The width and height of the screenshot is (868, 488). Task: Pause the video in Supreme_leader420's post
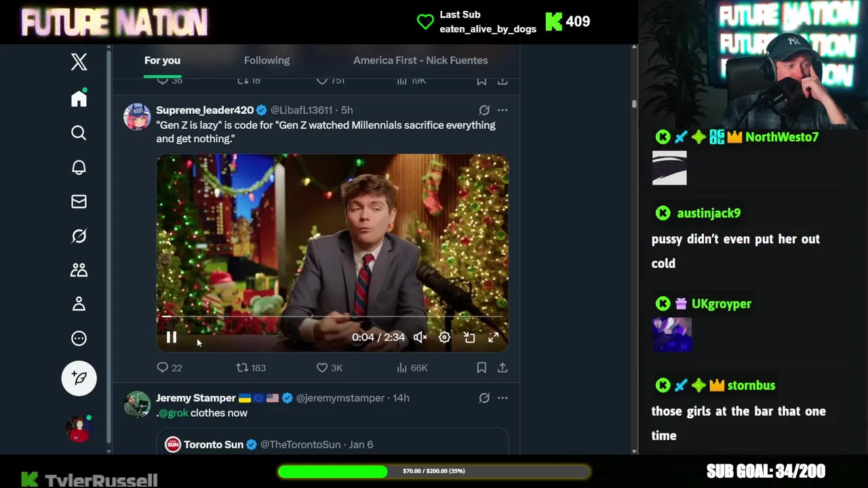pos(172,338)
